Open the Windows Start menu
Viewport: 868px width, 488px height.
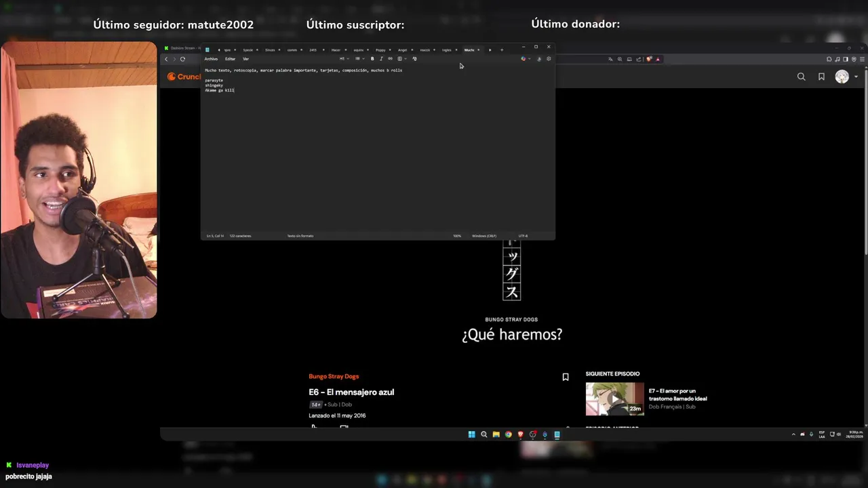coord(471,434)
